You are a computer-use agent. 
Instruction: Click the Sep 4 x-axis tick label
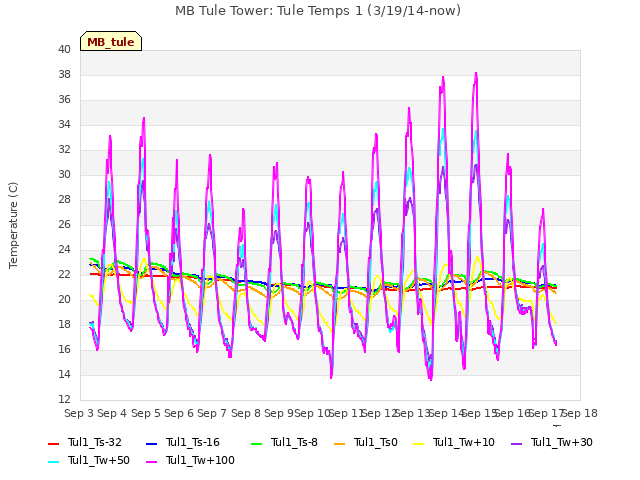(112, 413)
